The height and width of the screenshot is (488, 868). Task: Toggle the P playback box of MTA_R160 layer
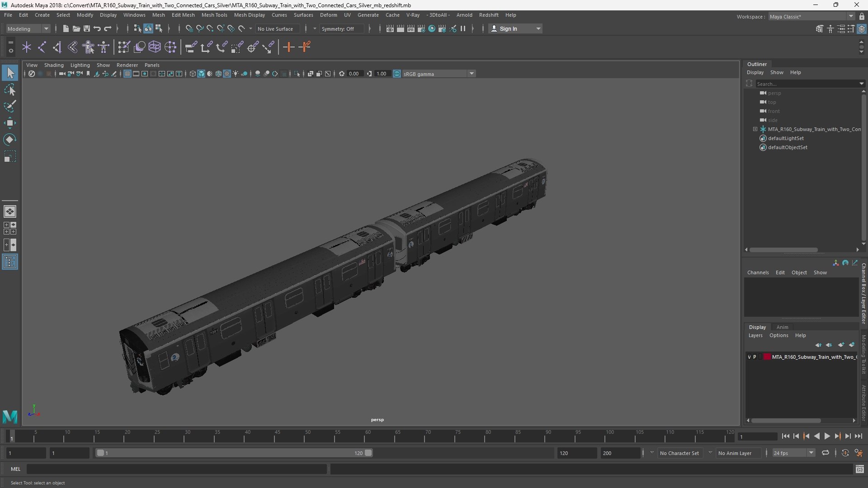click(x=755, y=357)
